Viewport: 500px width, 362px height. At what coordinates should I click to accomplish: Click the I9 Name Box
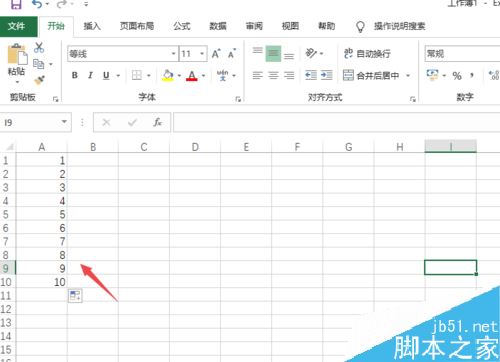click(36, 122)
